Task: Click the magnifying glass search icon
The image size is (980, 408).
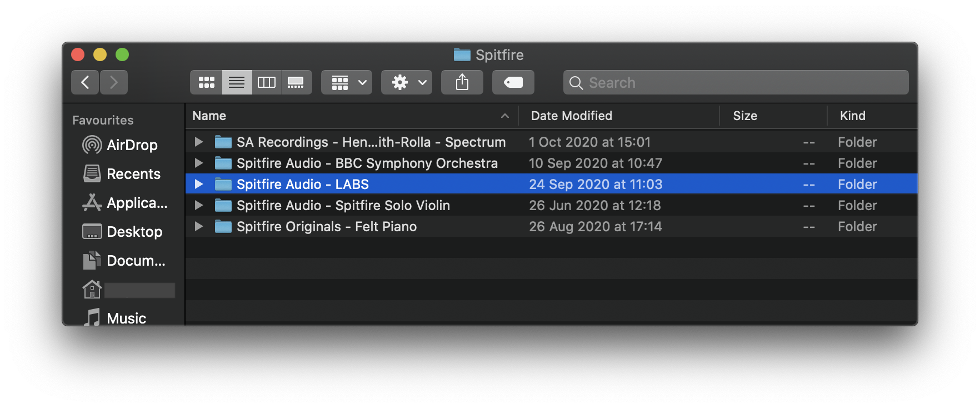Action: pos(576,83)
